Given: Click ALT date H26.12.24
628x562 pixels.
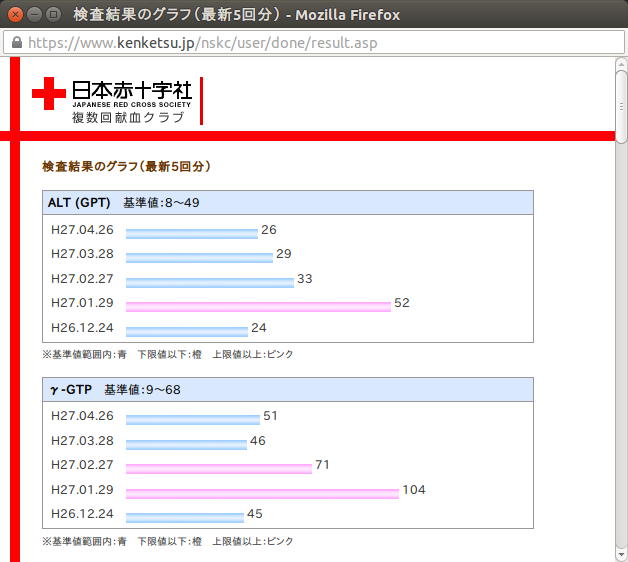Looking at the screenshot, I should click(82, 328).
